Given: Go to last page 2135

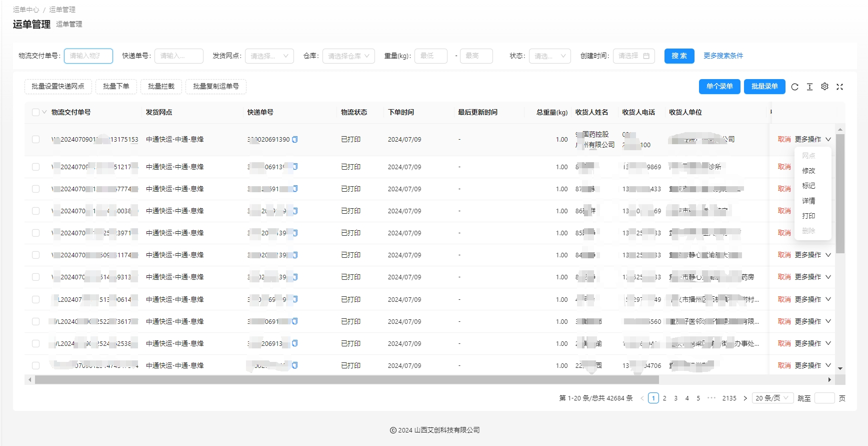Looking at the screenshot, I should coord(729,398).
